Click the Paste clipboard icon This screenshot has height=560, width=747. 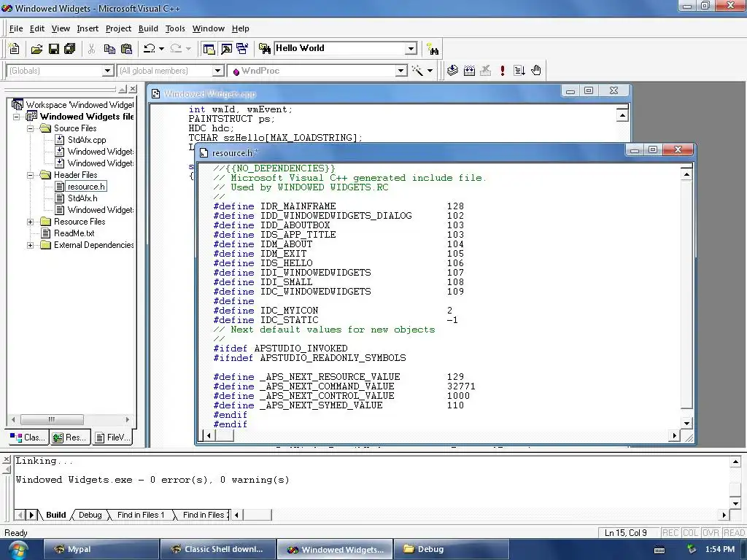pos(126,49)
